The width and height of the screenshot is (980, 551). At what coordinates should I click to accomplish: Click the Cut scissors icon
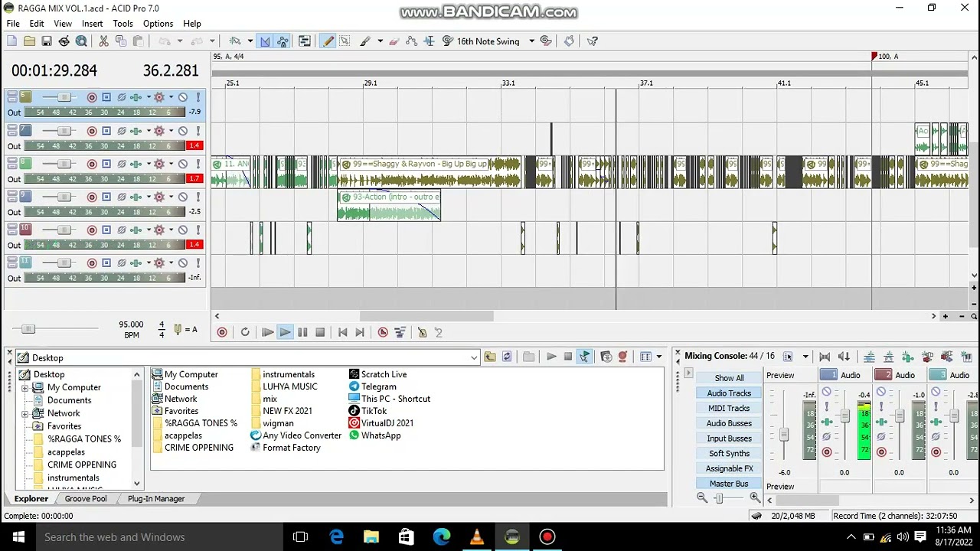coord(103,41)
